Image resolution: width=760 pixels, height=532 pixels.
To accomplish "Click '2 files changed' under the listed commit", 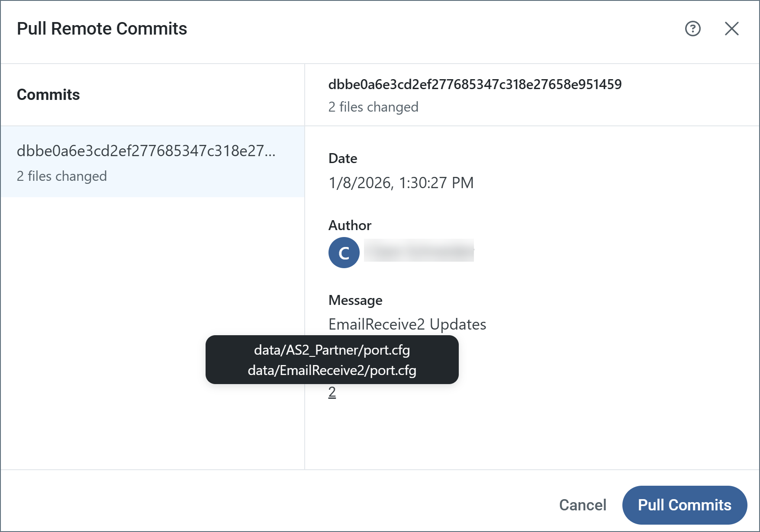I will click(x=61, y=176).
